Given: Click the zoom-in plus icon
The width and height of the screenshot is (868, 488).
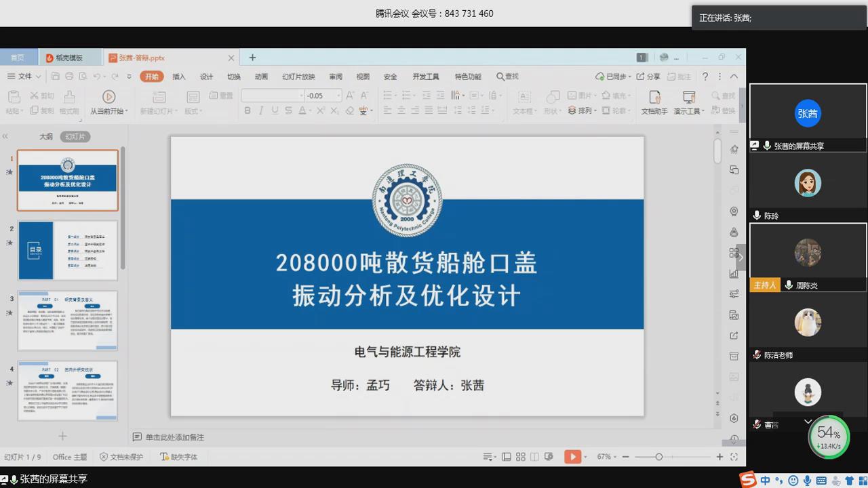Looking at the screenshot, I should click(x=719, y=457).
